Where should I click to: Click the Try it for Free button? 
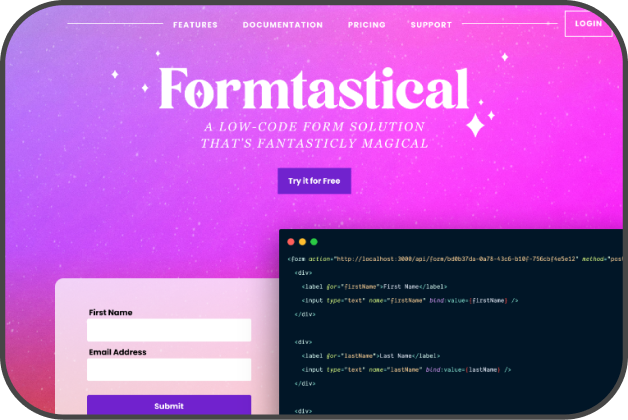pos(314,181)
